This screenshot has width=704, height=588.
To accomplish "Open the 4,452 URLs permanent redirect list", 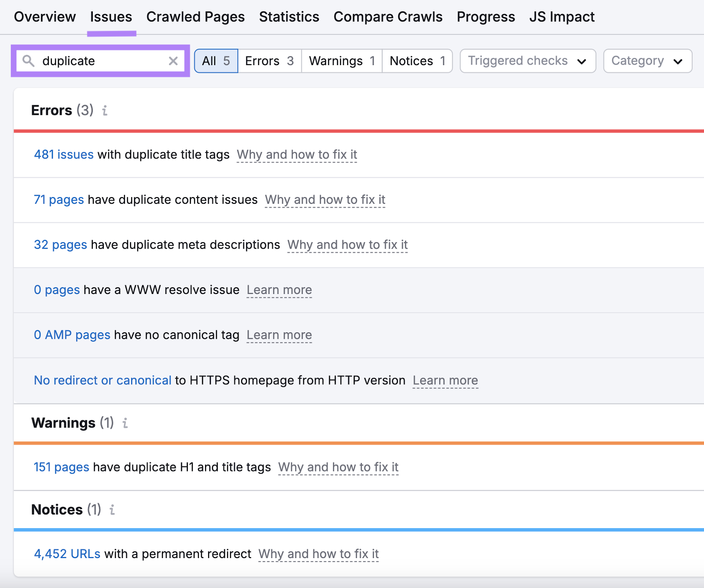I will 67,554.
